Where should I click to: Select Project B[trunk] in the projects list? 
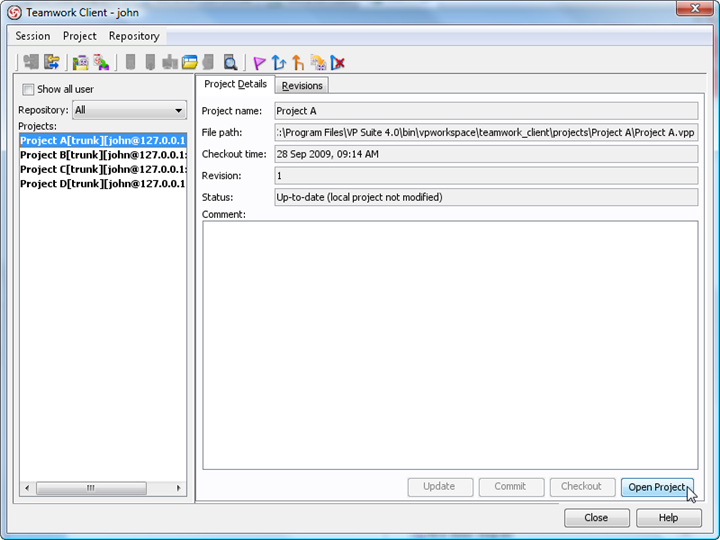tap(103, 155)
